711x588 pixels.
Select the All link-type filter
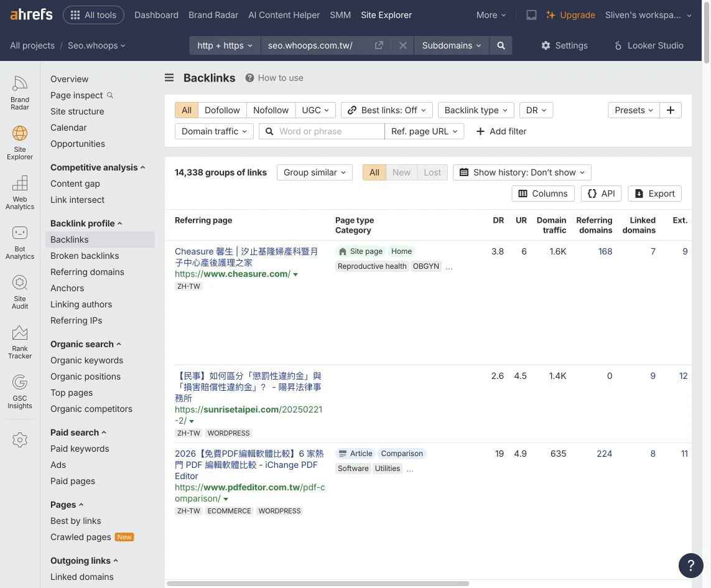[x=187, y=110]
